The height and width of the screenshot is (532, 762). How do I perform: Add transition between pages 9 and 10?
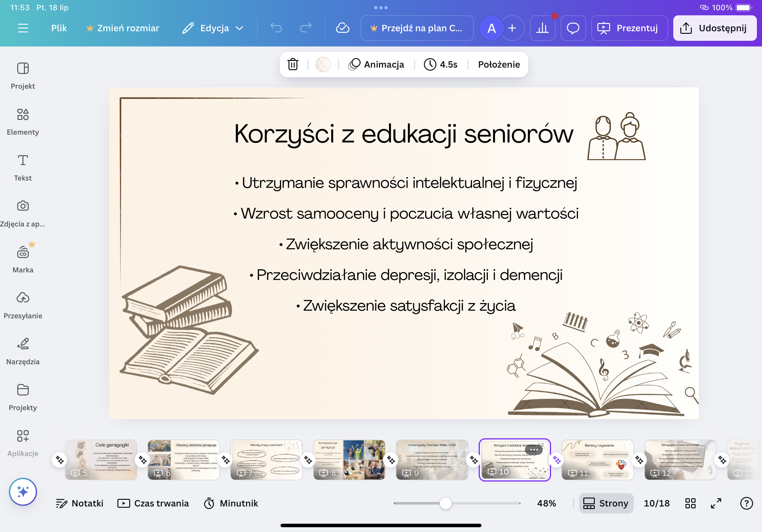tap(474, 460)
